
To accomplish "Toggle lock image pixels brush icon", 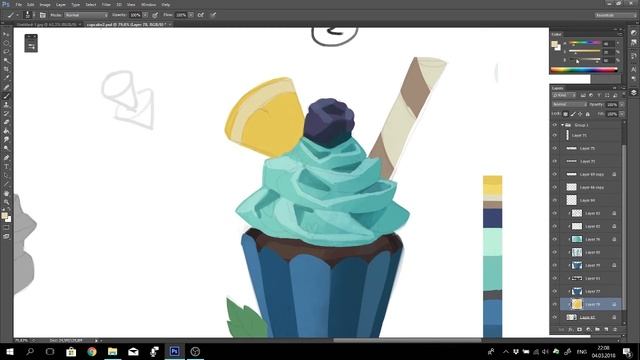I will 573,114.
